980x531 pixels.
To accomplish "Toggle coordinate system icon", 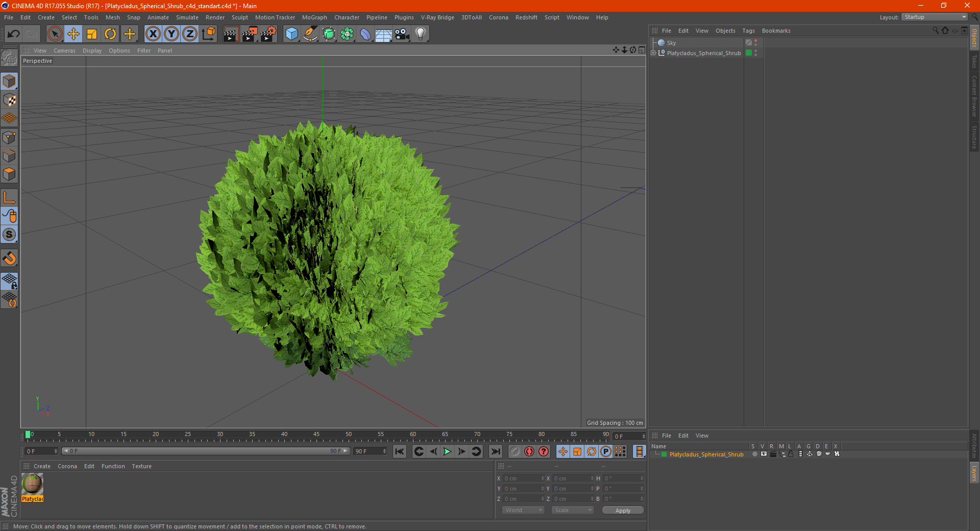I will 208,34.
